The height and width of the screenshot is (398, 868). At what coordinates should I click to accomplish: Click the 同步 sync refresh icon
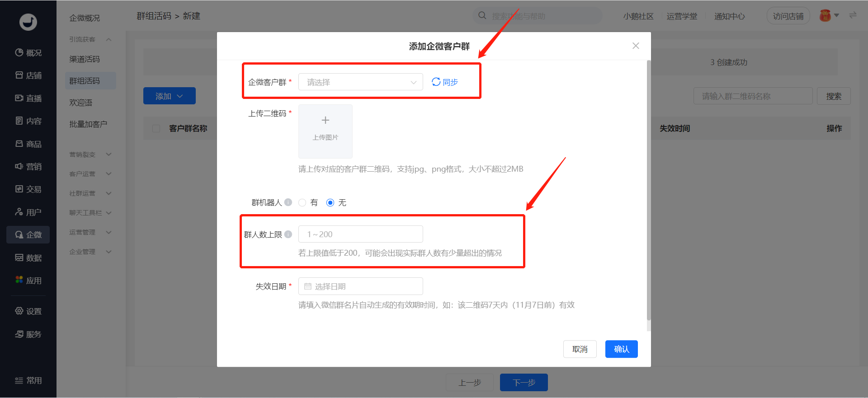click(436, 82)
